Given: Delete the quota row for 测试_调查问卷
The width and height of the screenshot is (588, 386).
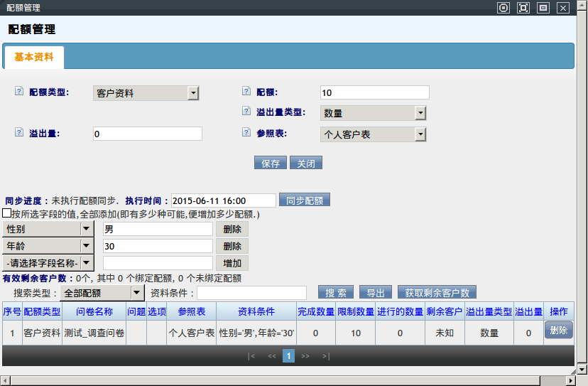Looking at the screenshot, I should pyautogui.click(x=558, y=331).
